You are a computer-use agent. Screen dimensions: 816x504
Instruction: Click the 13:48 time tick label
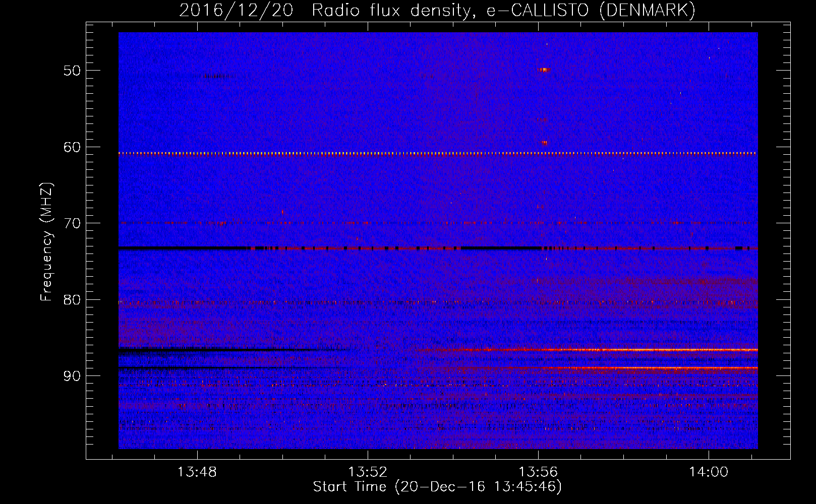197,472
